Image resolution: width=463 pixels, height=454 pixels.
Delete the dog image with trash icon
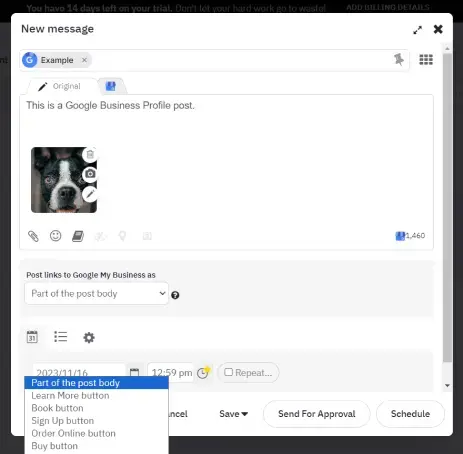point(90,155)
